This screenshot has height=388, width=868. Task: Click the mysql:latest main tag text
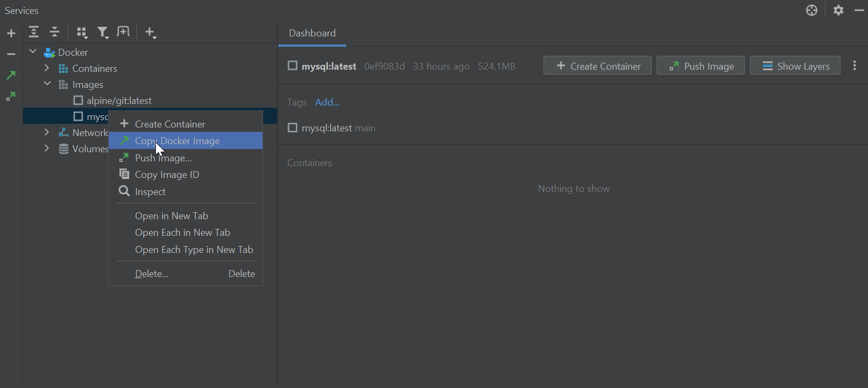click(x=339, y=128)
